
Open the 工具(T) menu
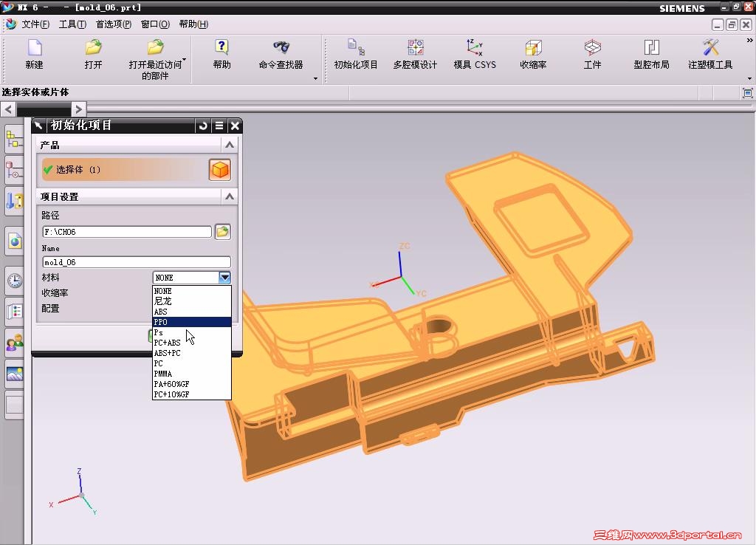(72, 24)
